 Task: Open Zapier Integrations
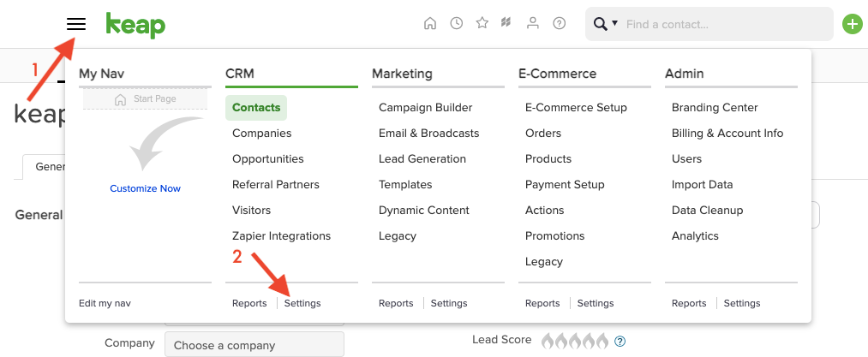pos(281,235)
